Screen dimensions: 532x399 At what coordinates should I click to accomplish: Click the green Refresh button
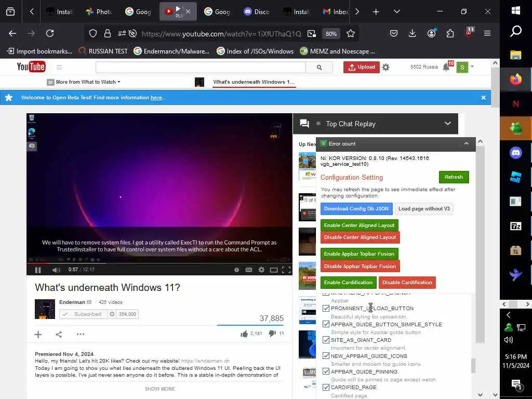(x=454, y=177)
